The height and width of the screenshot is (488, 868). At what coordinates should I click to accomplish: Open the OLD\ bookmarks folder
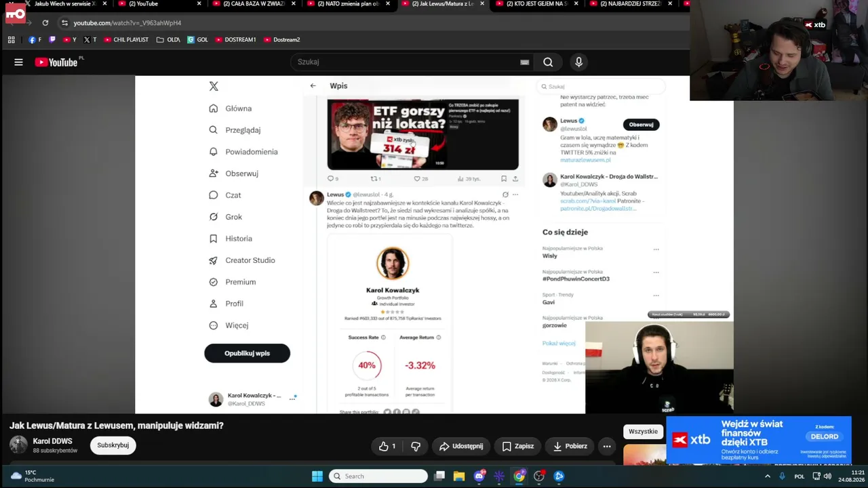click(x=168, y=40)
